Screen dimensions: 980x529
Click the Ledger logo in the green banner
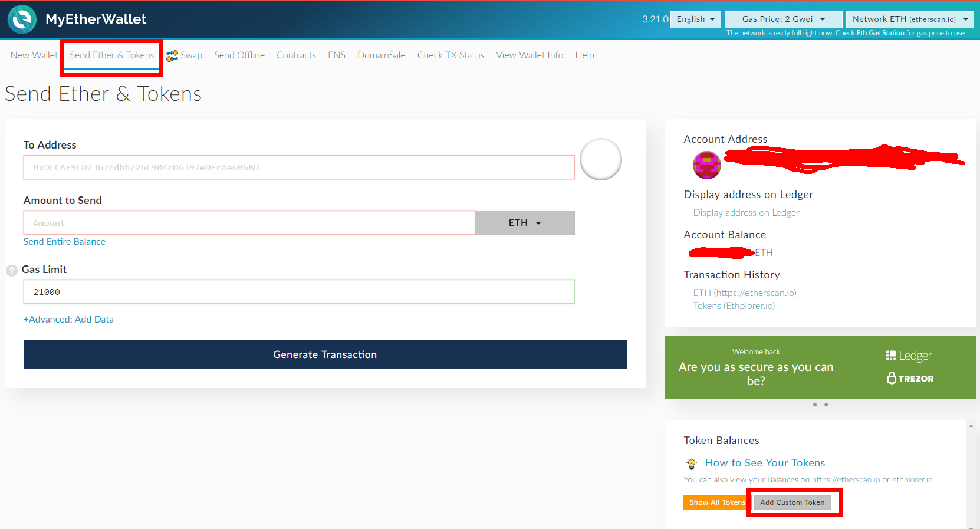click(x=909, y=356)
